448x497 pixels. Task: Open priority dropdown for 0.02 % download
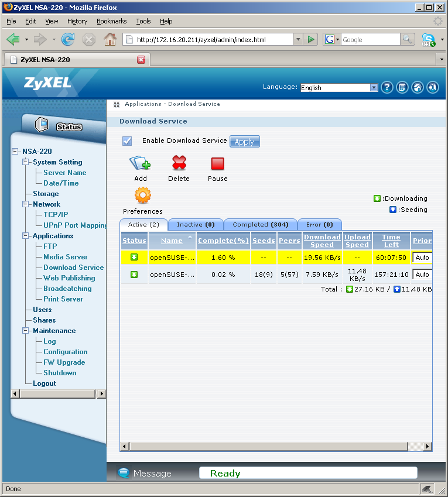pyautogui.click(x=422, y=275)
